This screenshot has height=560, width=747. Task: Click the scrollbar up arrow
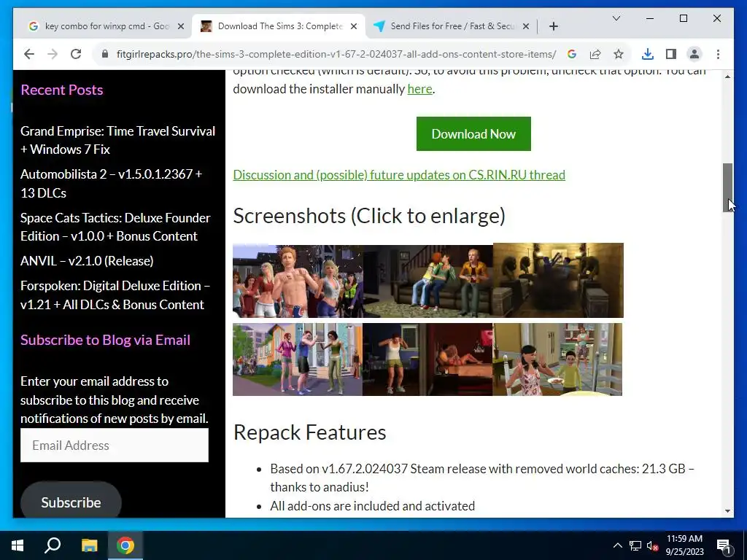pos(727,76)
